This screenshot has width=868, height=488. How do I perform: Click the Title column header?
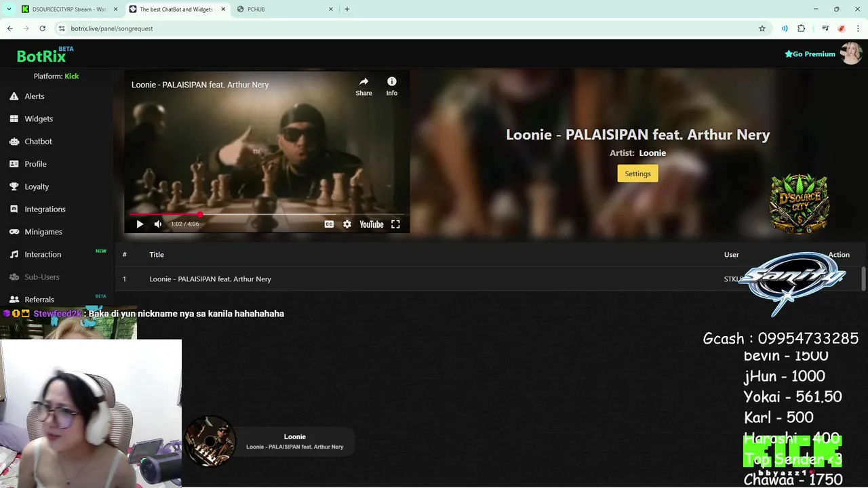pos(157,255)
